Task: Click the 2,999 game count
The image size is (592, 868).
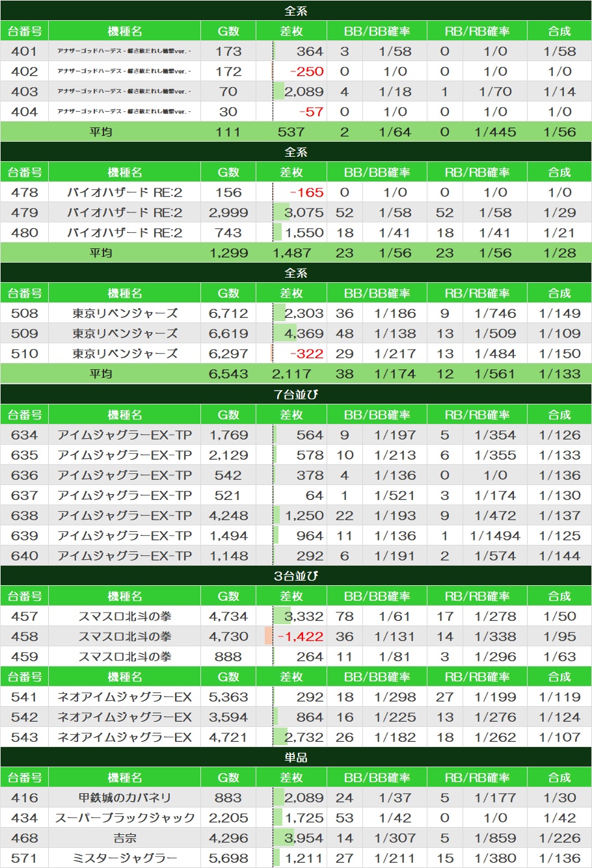Action: (228, 213)
